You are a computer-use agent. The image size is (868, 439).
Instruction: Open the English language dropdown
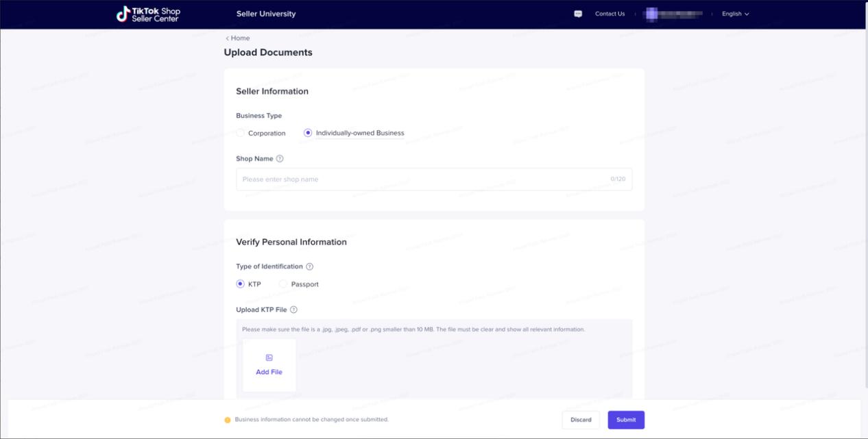(735, 14)
